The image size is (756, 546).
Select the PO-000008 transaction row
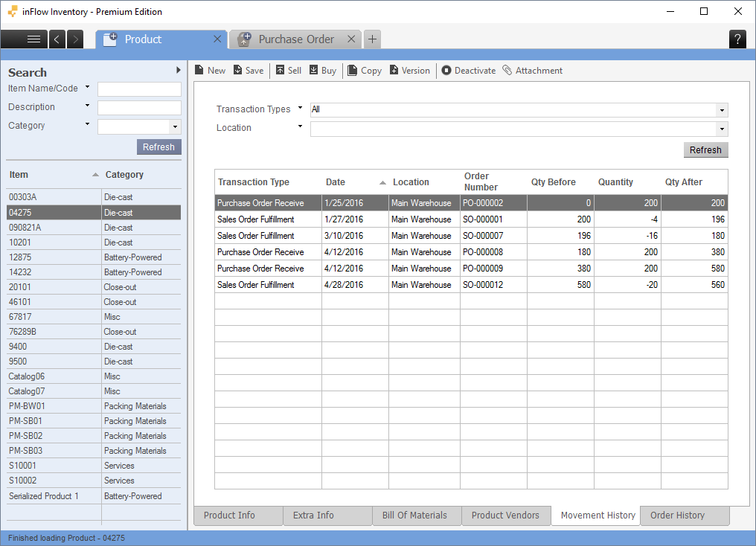tap(471, 252)
